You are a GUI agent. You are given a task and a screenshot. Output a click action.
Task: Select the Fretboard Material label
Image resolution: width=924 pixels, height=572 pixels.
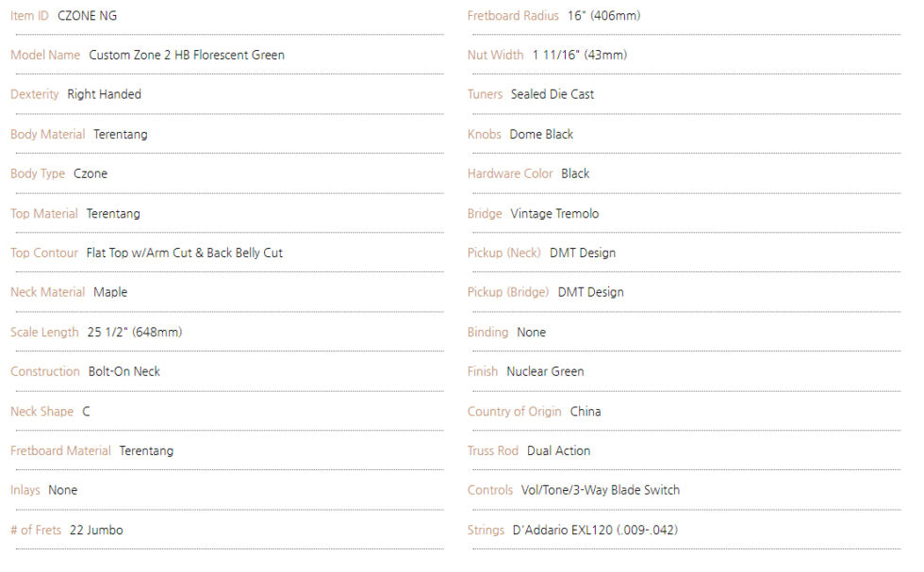tap(60, 450)
